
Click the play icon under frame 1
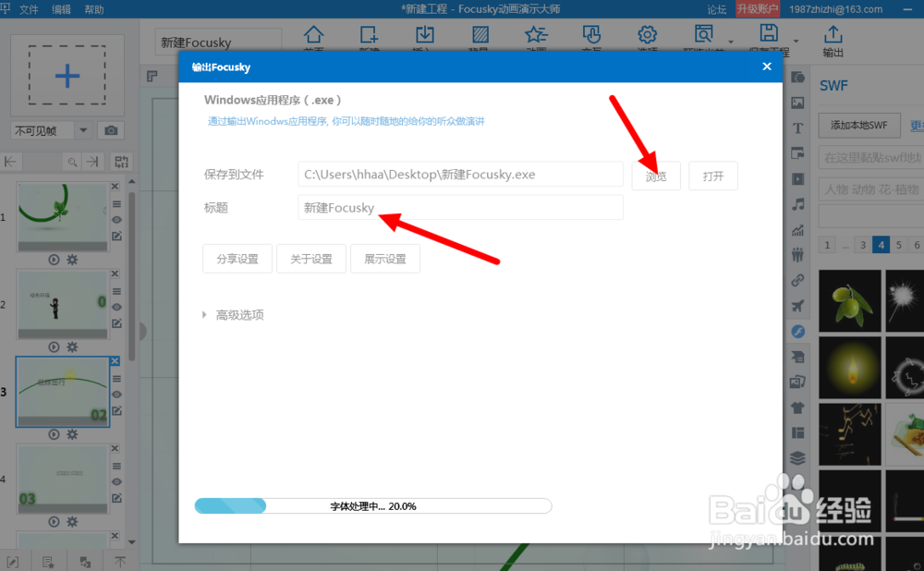pyautogui.click(x=54, y=260)
